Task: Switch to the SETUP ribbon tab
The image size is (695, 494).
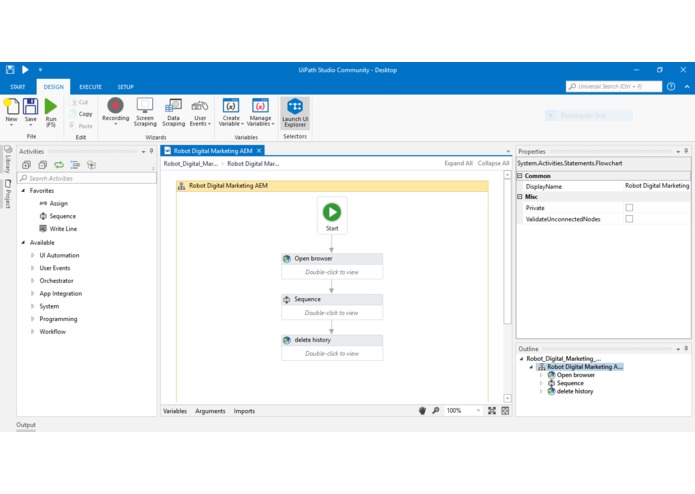Action: pyautogui.click(x=125, y=87)
